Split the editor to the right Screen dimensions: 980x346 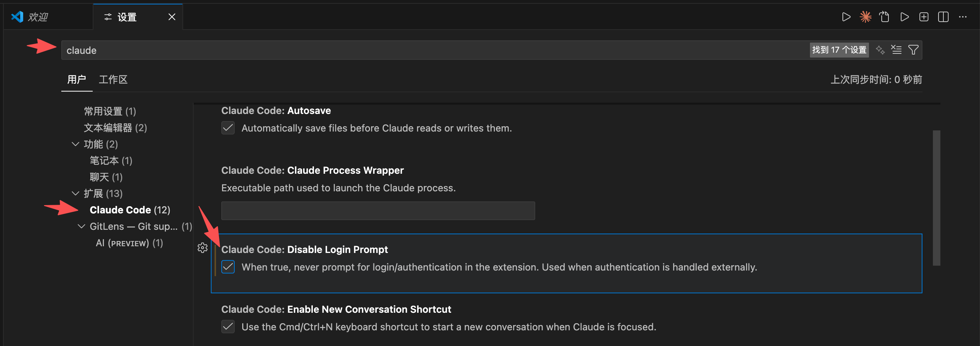943,17
